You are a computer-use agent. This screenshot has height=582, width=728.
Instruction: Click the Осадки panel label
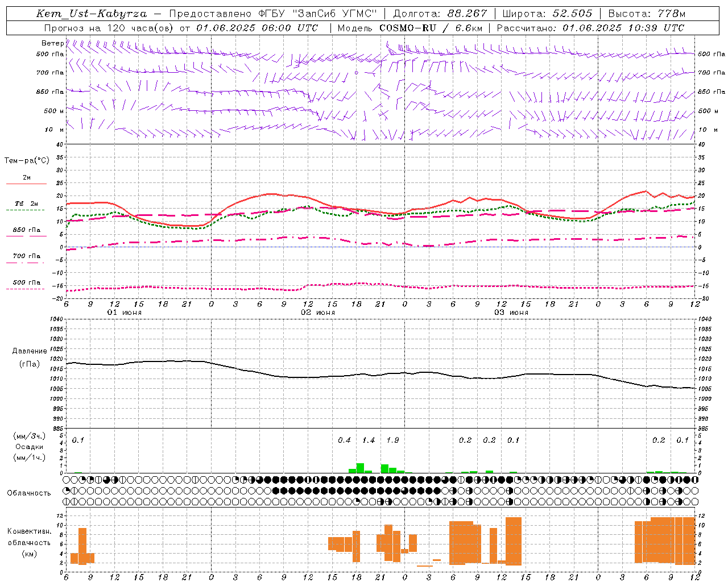(x=30, y=447)
